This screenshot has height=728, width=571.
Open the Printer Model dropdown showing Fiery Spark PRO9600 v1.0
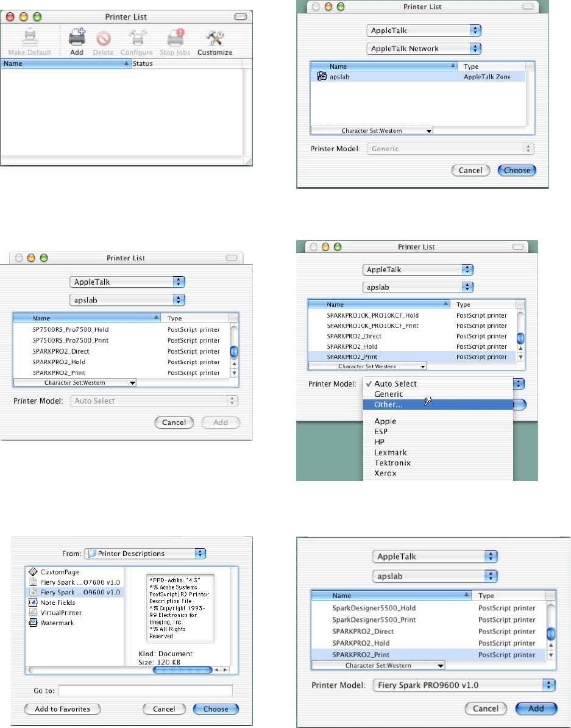pyautogui.click(x=464, y=685)
